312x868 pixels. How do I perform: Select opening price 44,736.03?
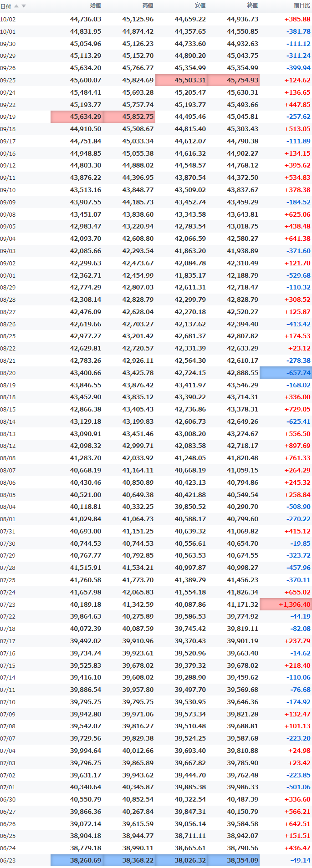click(86, 19)
